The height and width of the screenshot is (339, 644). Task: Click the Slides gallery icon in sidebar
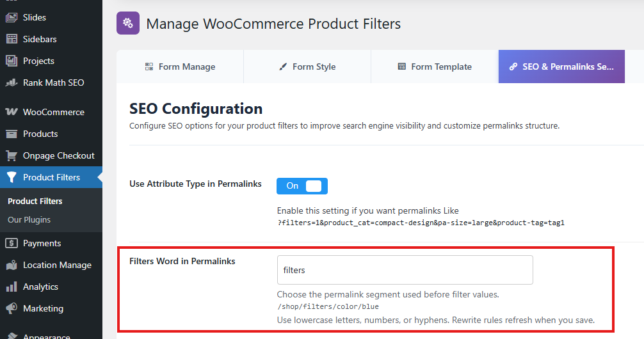[12, 17]
